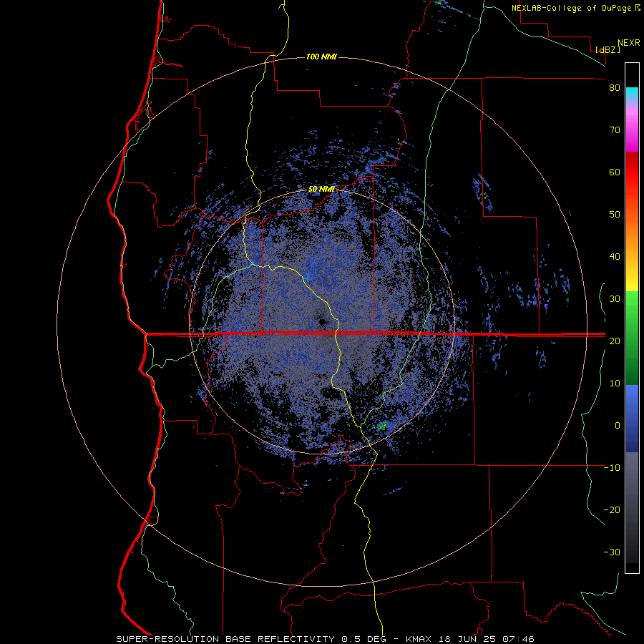Click the NEXR label above the scale
This screenshot has width=644, height=644.
coord(628,43)
